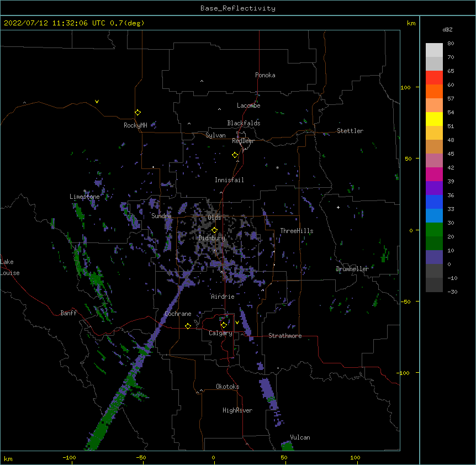Image resolution: width=476 pixels, height=465 pixels.
Task: Click the Sylvan label
Action: tap(215, 135)
